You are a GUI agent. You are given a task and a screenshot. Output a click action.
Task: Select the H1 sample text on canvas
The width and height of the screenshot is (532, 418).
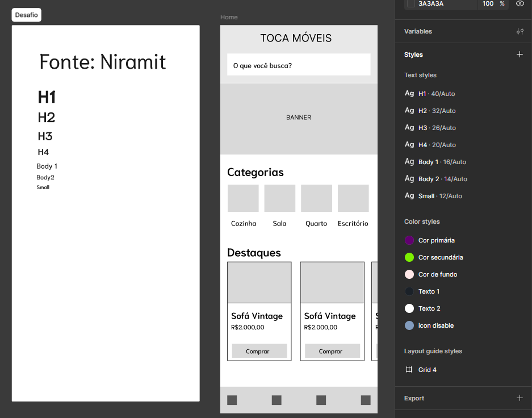pos(47,97)
